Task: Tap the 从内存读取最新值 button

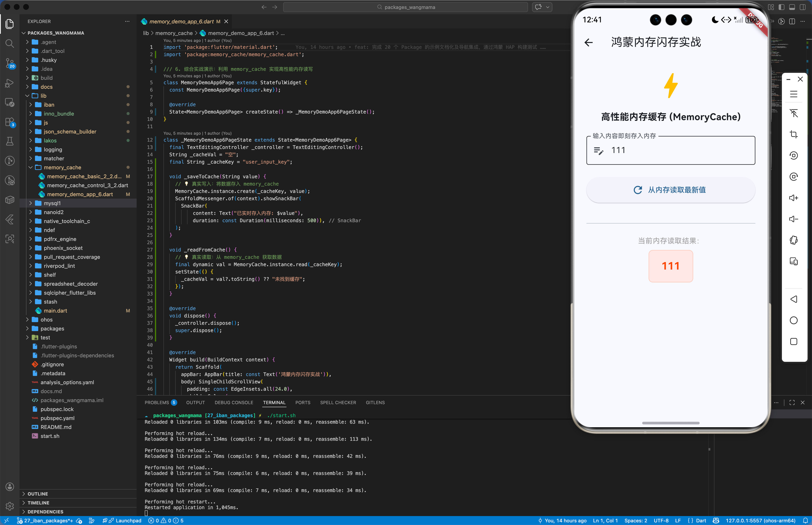Action: [670, 190]
